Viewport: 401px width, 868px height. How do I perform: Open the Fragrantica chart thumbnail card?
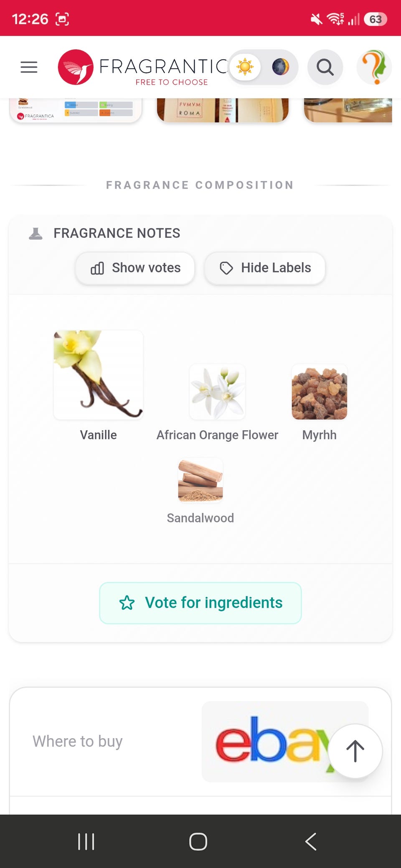click(76, 110)
